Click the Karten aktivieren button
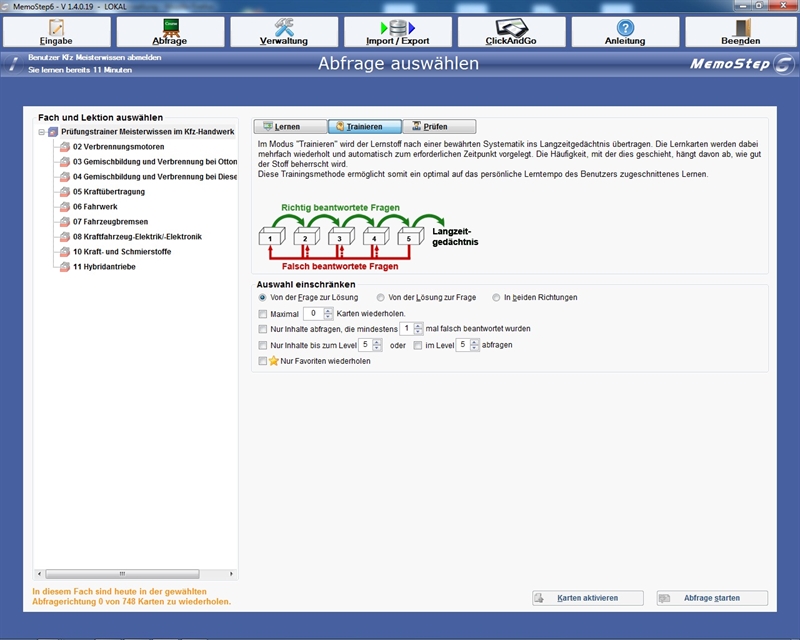 coord(588,598)
